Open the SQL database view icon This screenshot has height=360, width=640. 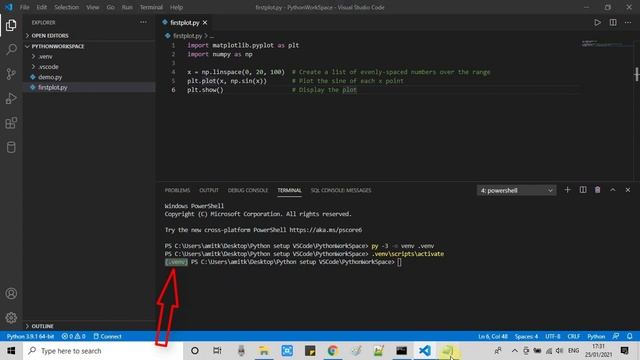(x=11, y=147)
